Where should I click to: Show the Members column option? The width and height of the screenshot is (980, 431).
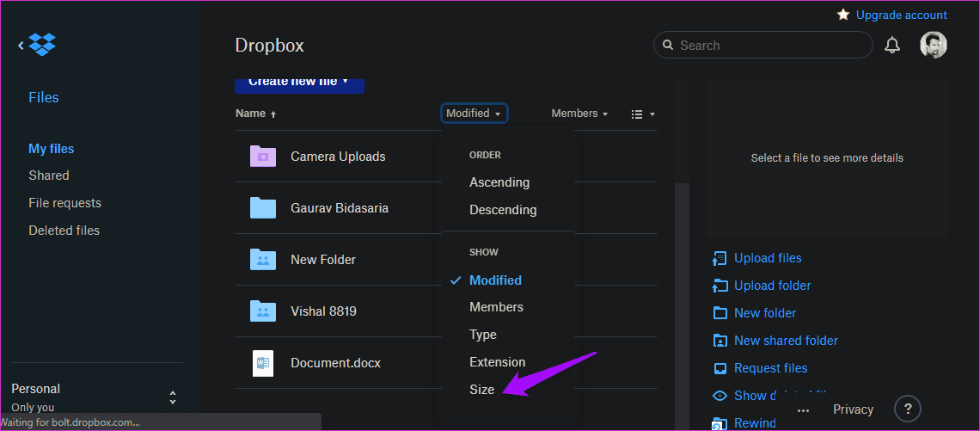(496, 307)
